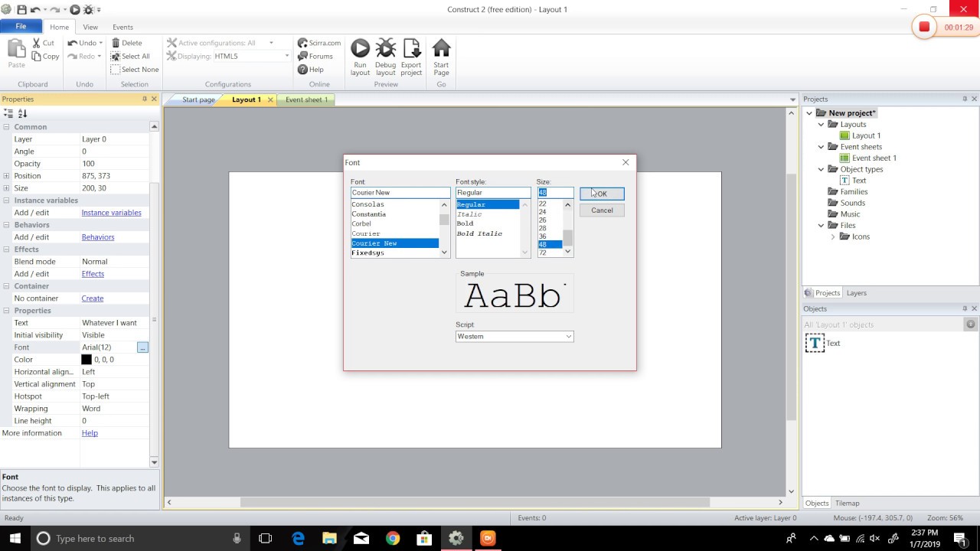
Task: Open Task View on the taskbar
Action: coord(266,538)
